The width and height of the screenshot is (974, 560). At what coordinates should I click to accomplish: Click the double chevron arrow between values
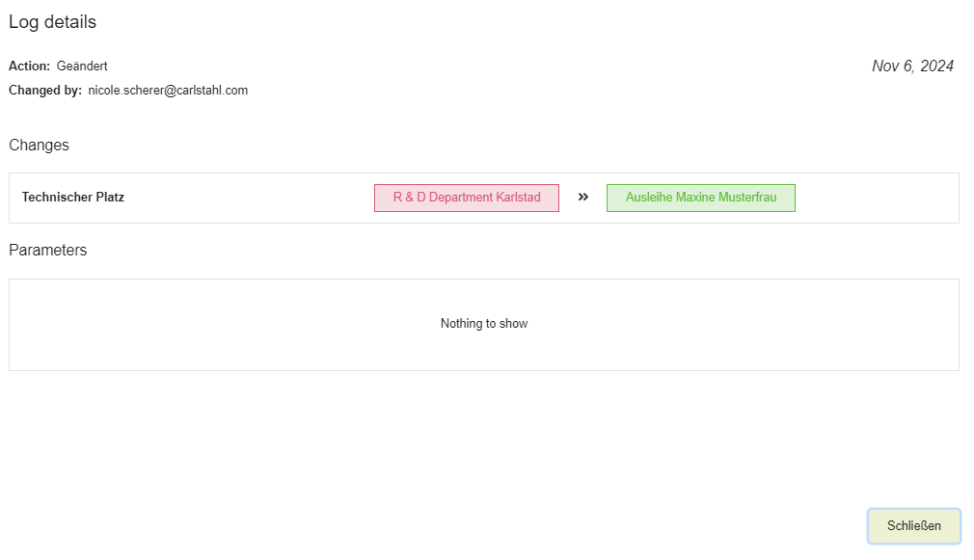pyautogui.click(x=582, y=197)
